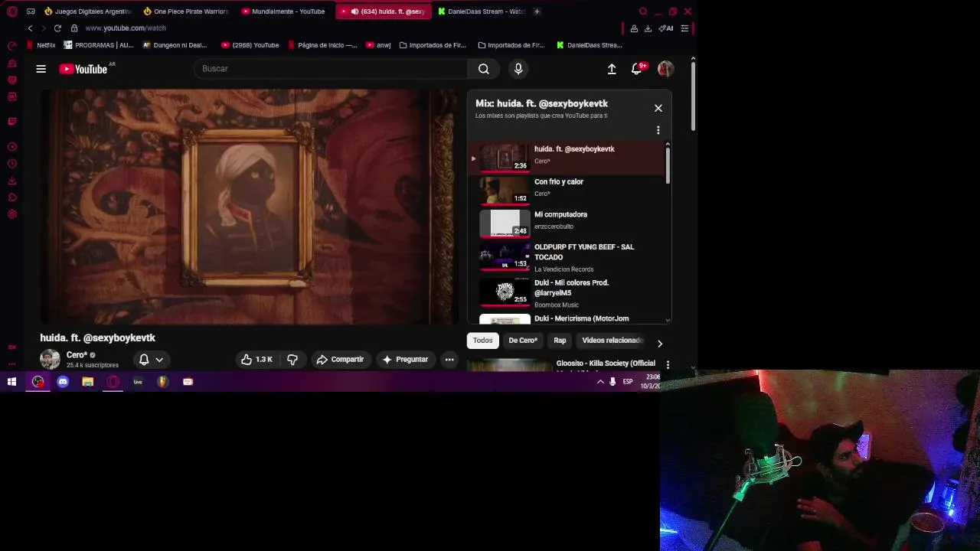Click the Preguntar button
This screenshot has width=980, height=551.
(405, 360)
